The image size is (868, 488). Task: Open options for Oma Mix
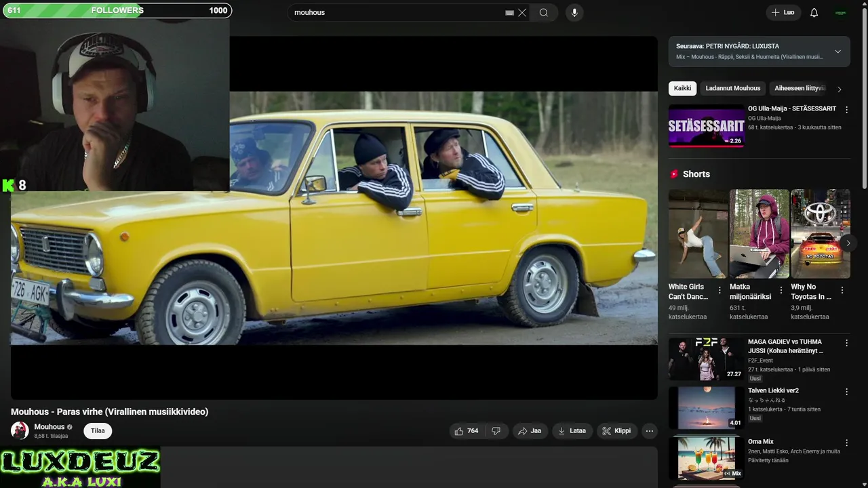846,443
